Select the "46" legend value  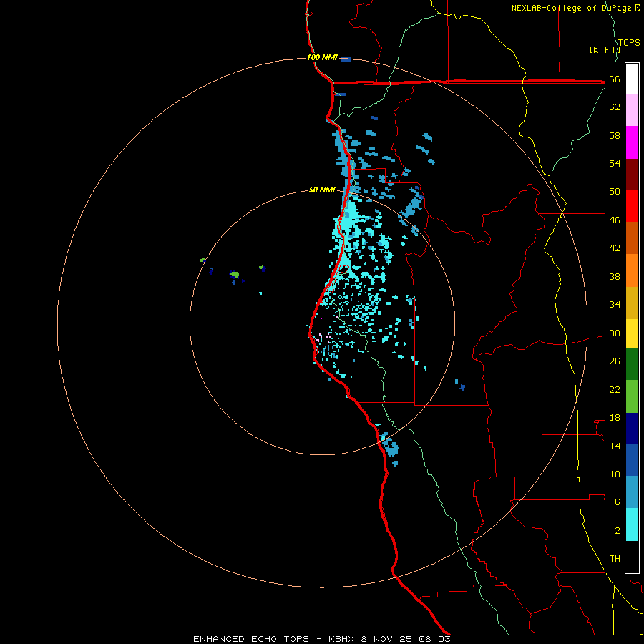(615, 220)
